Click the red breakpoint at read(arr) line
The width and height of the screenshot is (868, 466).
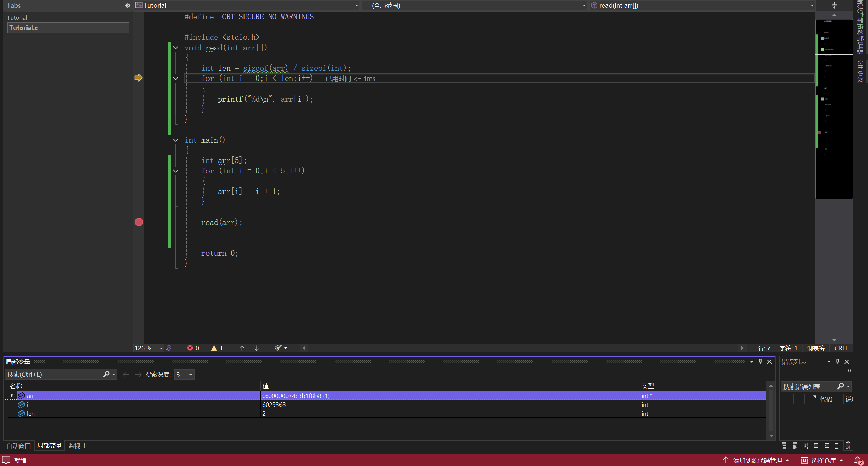pyautogui.click(x=139, y=222)
